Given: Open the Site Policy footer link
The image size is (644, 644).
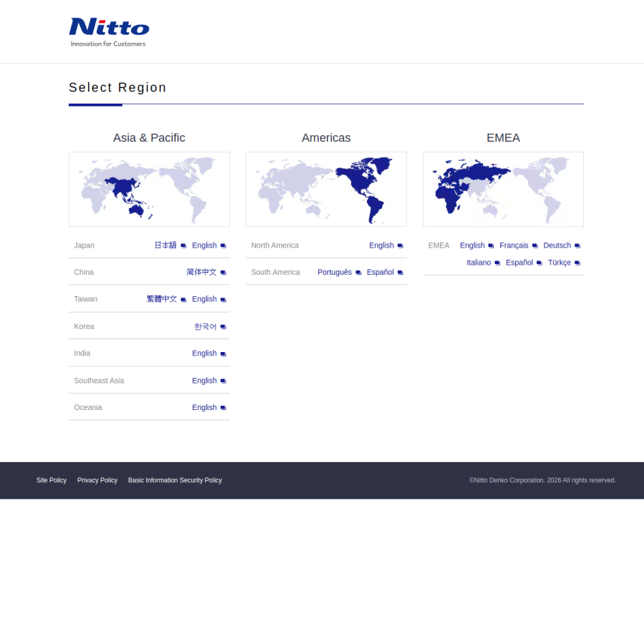Looking at the screenshot, I should tap(52, 480).
